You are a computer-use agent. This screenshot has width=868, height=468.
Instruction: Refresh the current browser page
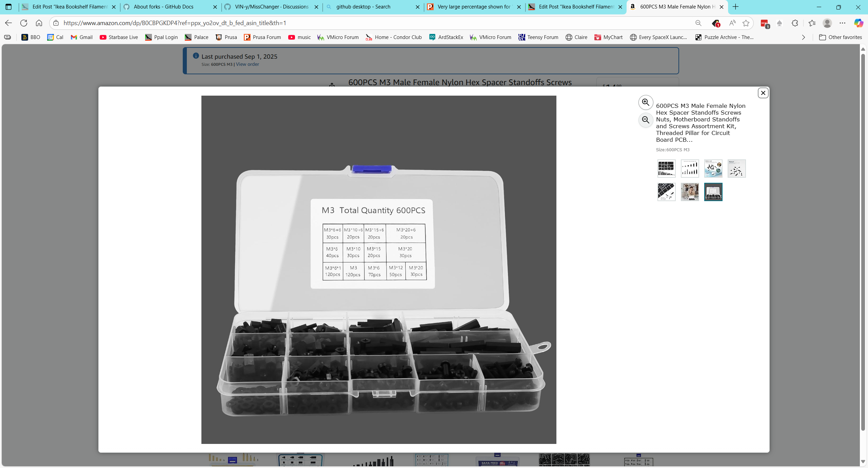24,23
